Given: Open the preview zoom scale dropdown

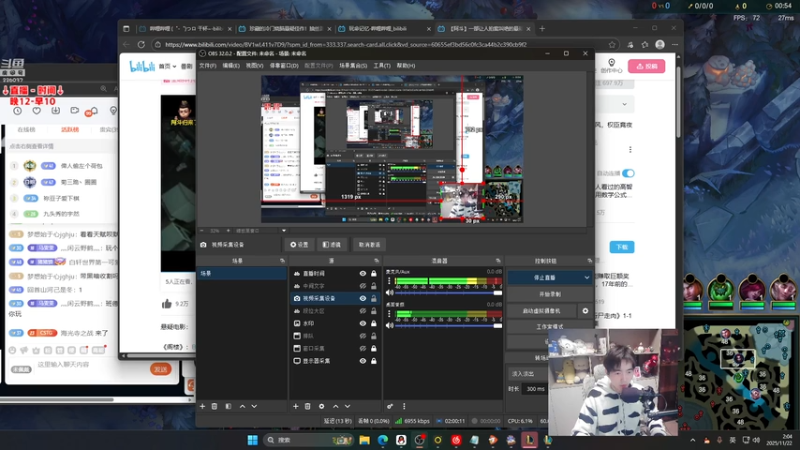Looking at the screenshot, I should click(284, 231).
